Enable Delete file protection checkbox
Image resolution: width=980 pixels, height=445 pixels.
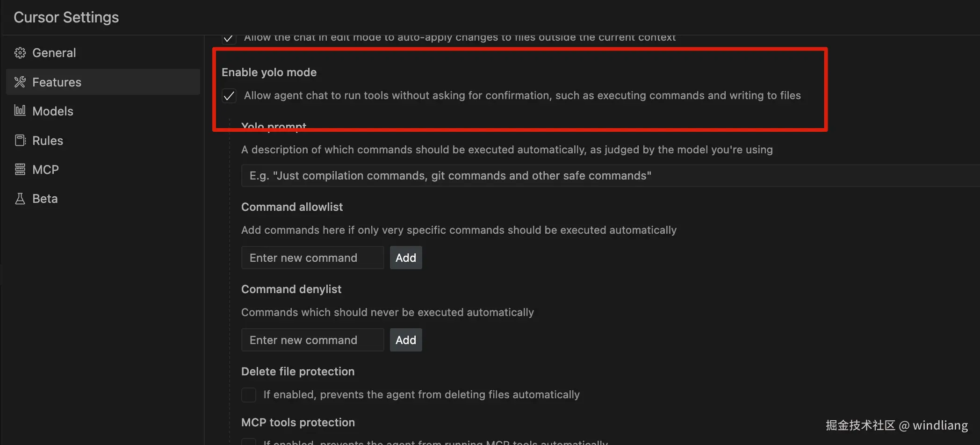(x=249, y=395)
